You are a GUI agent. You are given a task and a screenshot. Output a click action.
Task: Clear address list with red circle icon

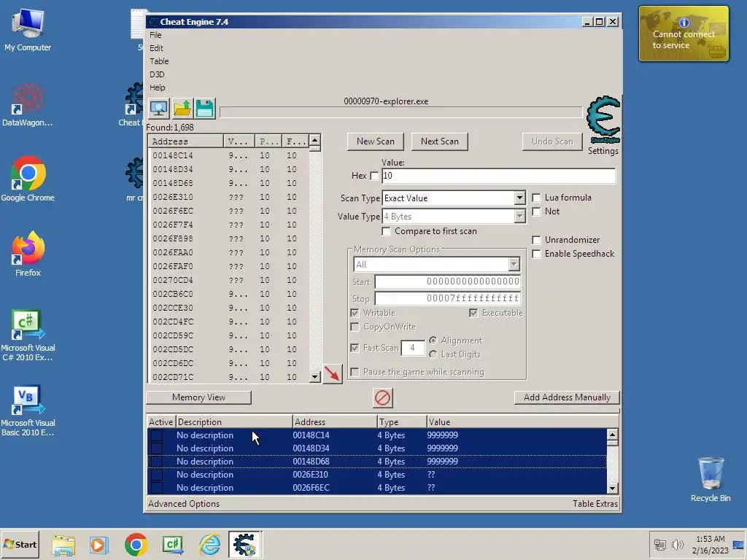[x=382, y=397]
